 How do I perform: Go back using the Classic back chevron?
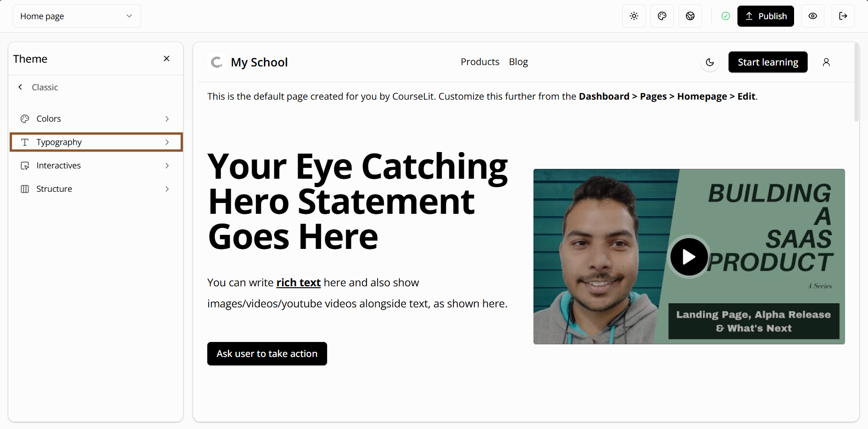[20, 87]
